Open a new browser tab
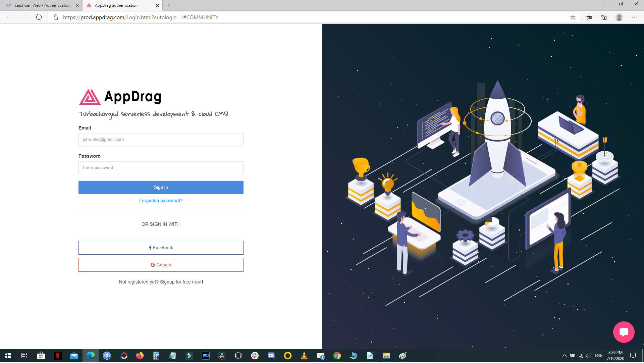Screen dimensions: 644x363 (168, 5)
